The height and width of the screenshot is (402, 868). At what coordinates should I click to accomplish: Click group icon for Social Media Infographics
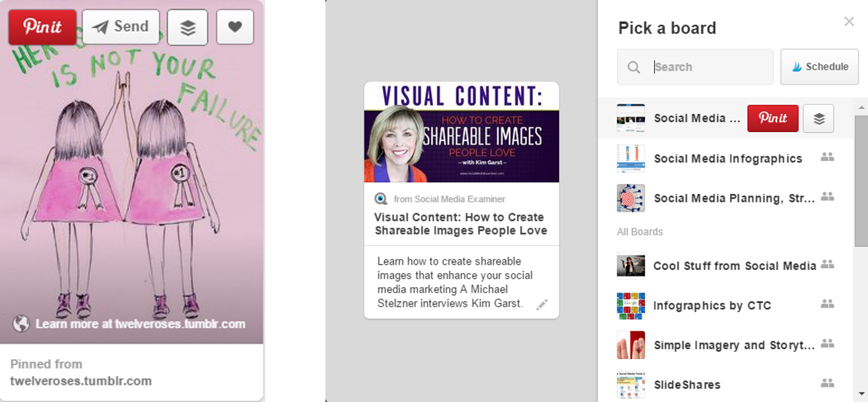click(827, 157)
